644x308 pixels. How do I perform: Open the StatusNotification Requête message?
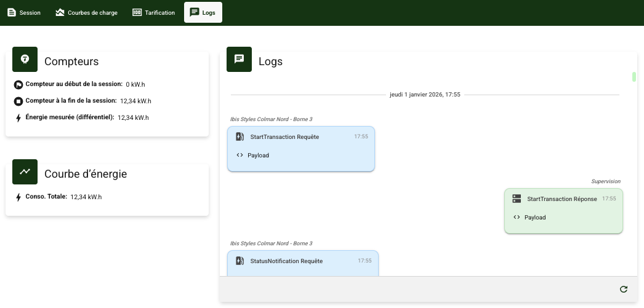pyautogui.click(x=286, y=261)
